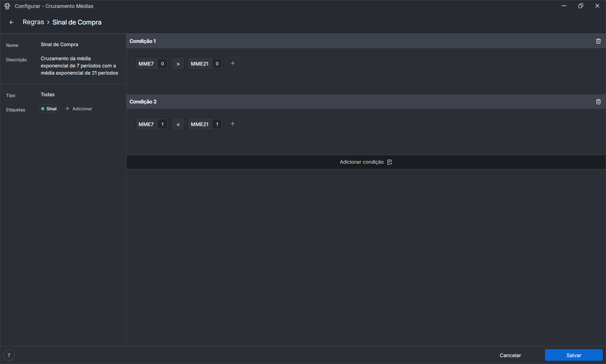
Task: Delete Condição 1 with trash icon
Action: coord(598,41)
